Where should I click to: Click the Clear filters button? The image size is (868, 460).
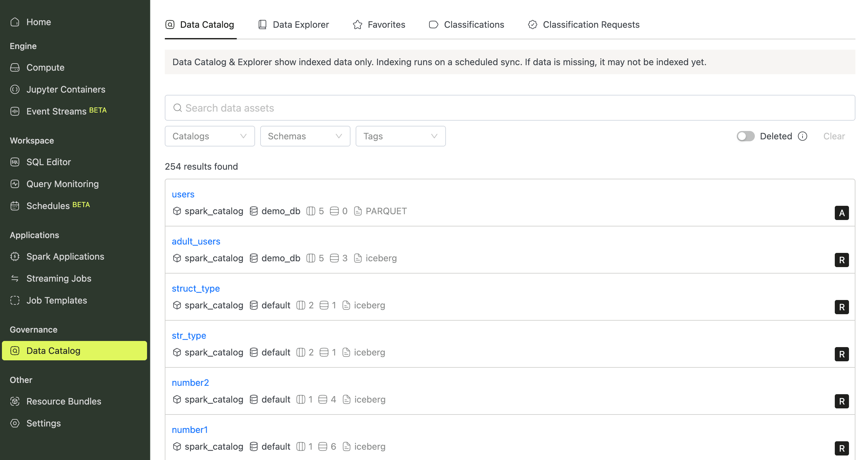pyautogui.click(x=833, y=136)
